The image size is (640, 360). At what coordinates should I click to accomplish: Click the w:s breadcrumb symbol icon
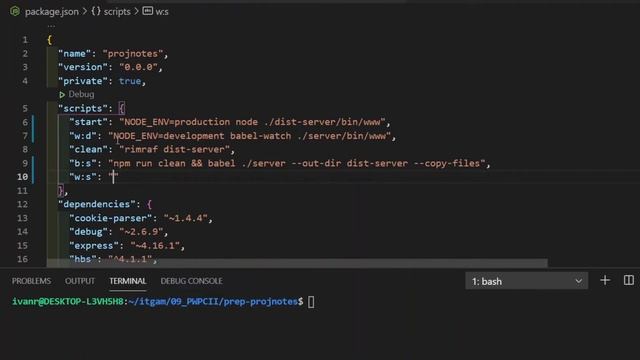coord(147,11)
